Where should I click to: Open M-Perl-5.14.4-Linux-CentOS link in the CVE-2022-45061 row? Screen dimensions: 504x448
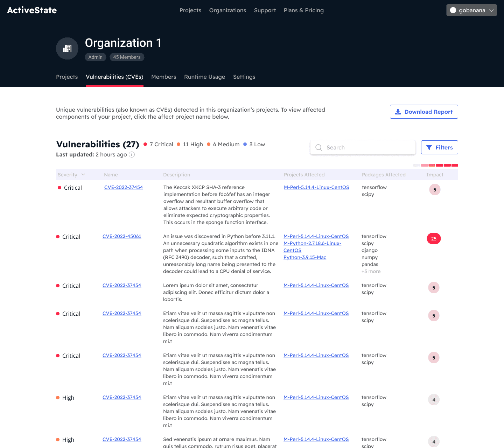(x=316, y=236)
